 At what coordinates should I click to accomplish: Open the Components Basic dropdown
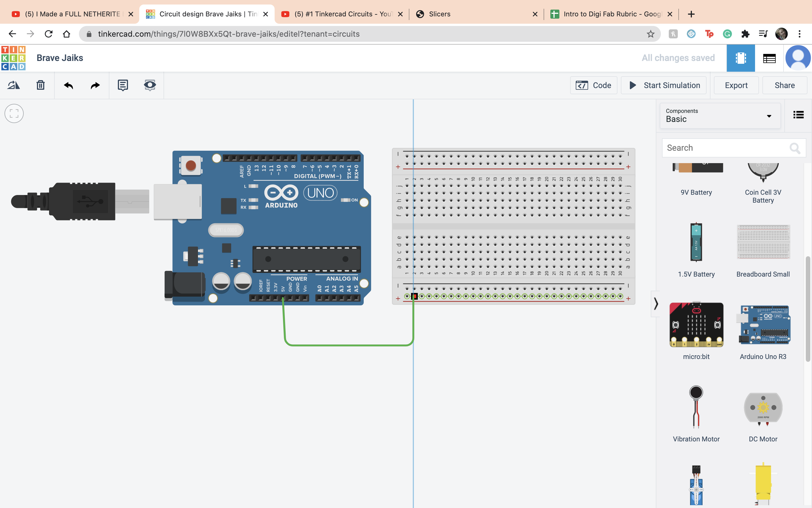[720, 116]
